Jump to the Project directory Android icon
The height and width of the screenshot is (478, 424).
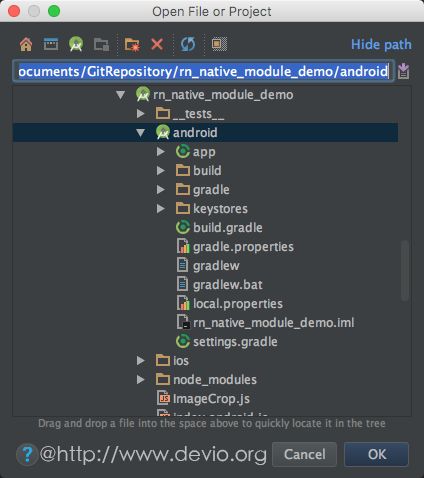76,44
